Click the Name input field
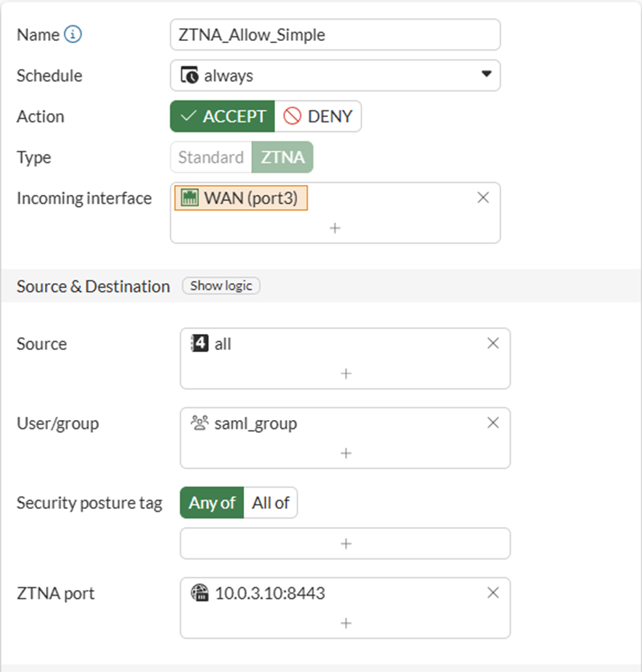Image resolution: width=642 pixels, height=672 pixels. point(335,35)
